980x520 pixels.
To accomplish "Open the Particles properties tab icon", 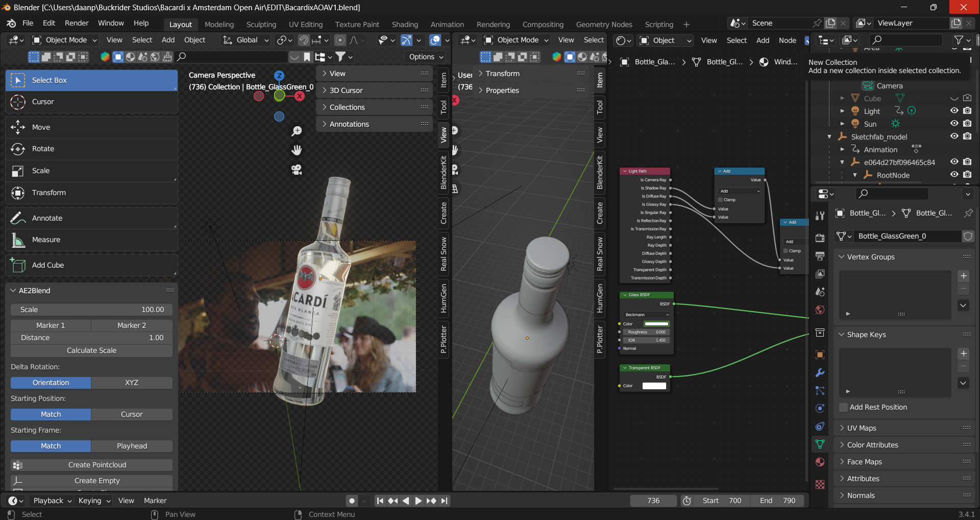I will (x=820, y=391).
